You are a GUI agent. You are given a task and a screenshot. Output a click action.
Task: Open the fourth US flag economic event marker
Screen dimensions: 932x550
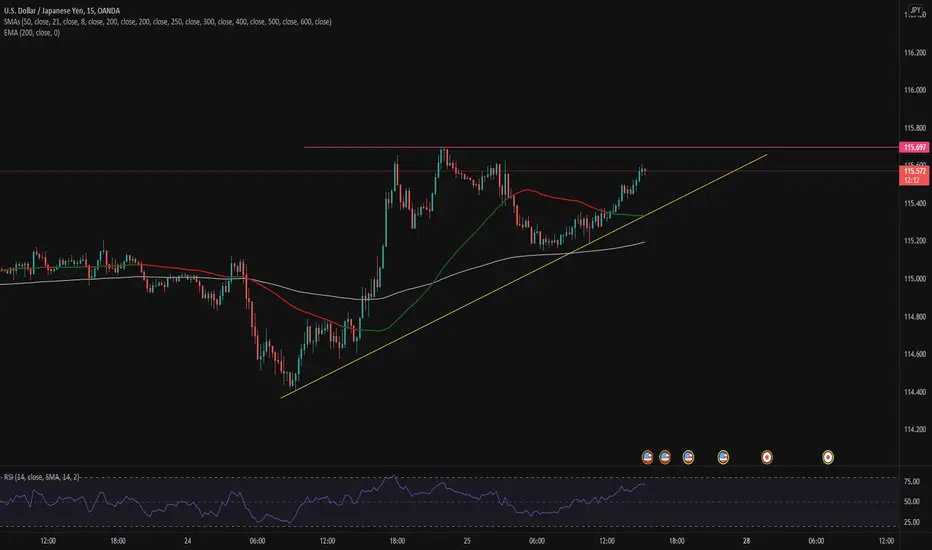723,457
